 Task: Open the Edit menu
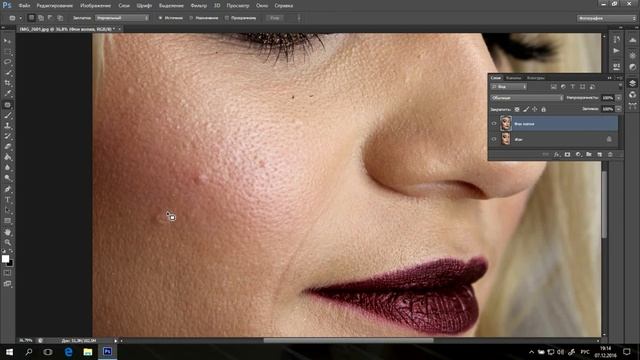pos(54,6)
